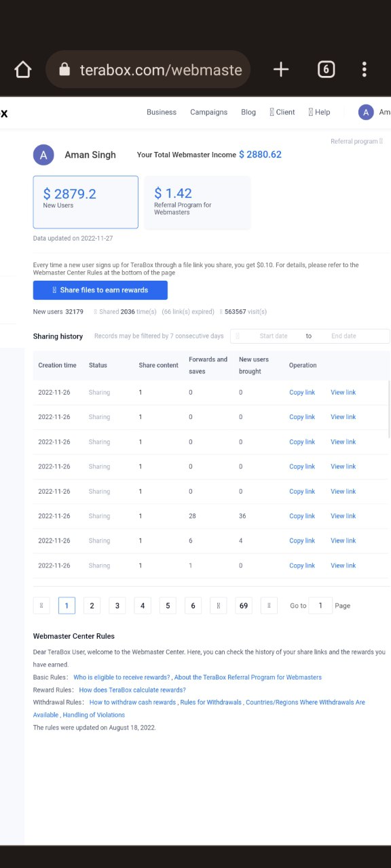View link in the first sharing history row
Viewport: 391px width, 868px height.
click(x=343, y=393)
